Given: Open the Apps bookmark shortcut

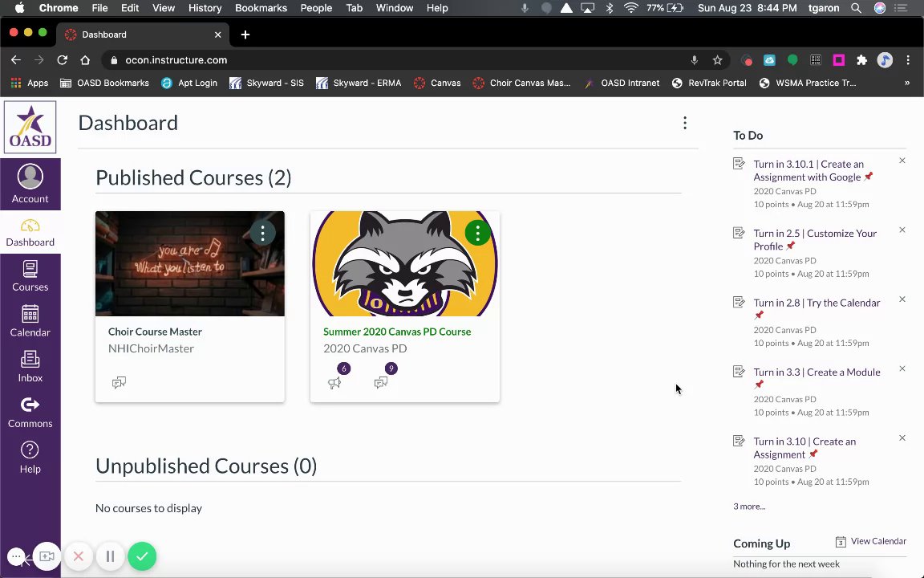Looking at the screenshot, I should (x=30, y=83).
